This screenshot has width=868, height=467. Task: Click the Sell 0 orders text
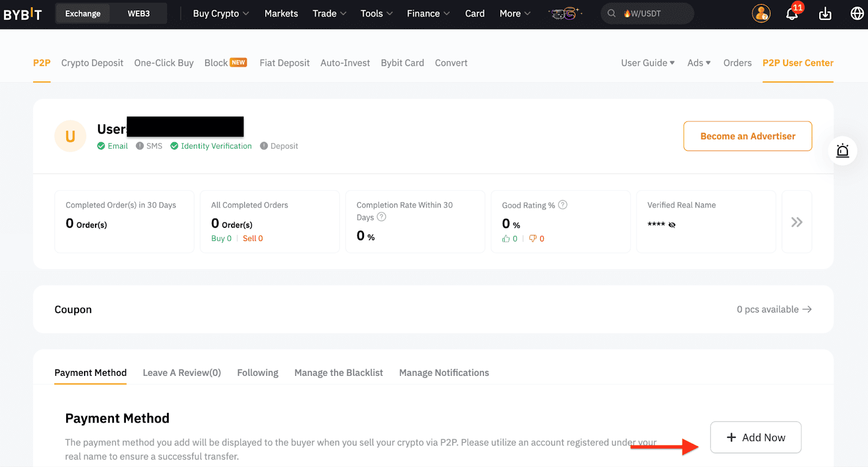pyautogui.click(x=253, y=239)
